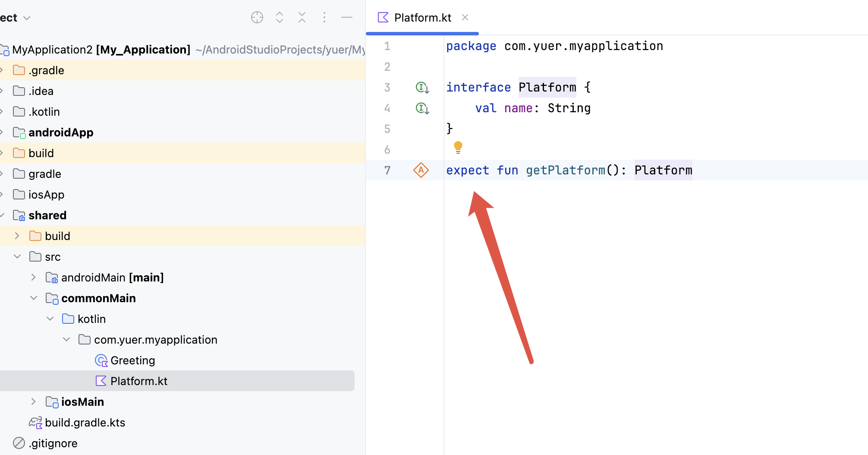Select the .gradle folder
Screen dimensions: 868x455
pyautogui.click(x=182, y=70)
